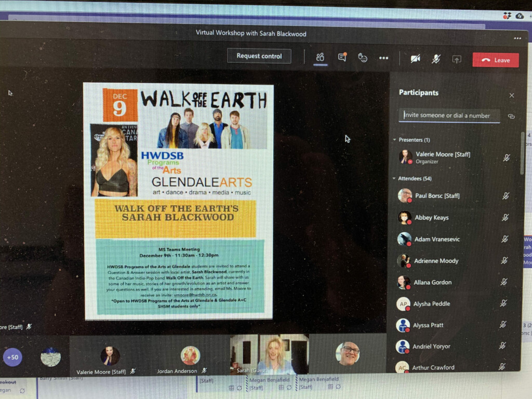The image size is (532, 399).
Task: Click muted mic icon beside Valerie Moore
Action: pyautogui.click(x=506, y=158)
